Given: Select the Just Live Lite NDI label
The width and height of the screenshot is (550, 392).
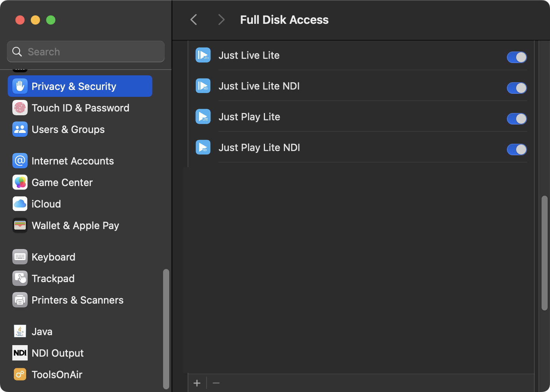Looking at the screenshot, I should (259, 86).
